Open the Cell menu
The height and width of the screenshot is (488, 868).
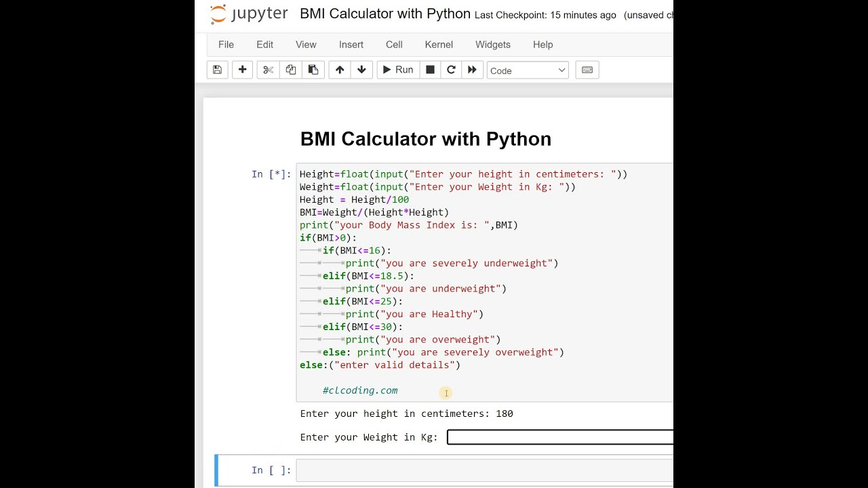pyautogui.click(x=394, y=45)
